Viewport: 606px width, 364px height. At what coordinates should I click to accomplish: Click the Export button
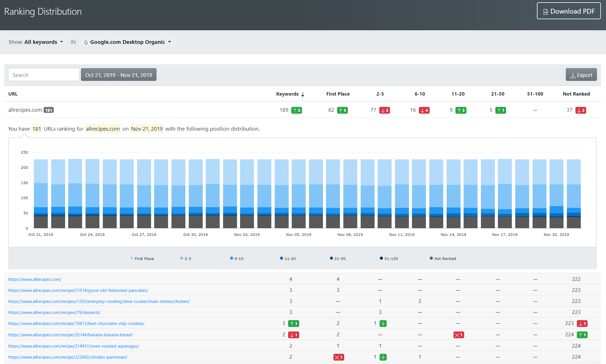[581, 75]
